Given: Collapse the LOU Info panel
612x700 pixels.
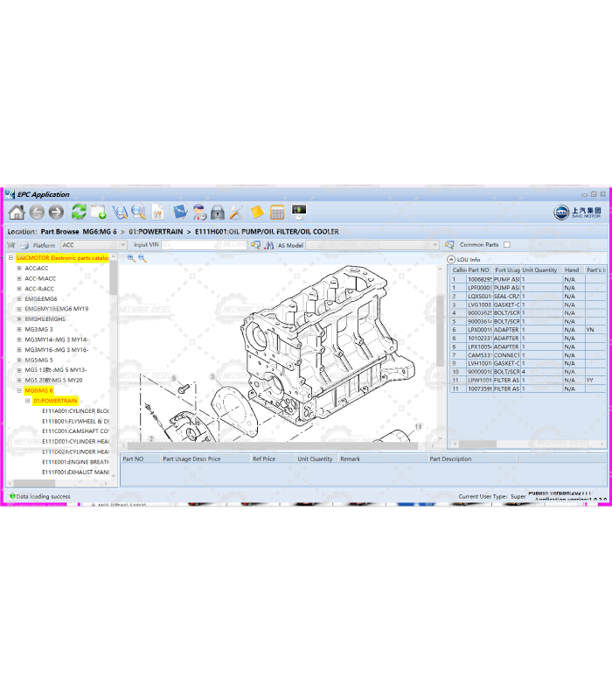Looking at the screenshot, I should tap(452, 259).
